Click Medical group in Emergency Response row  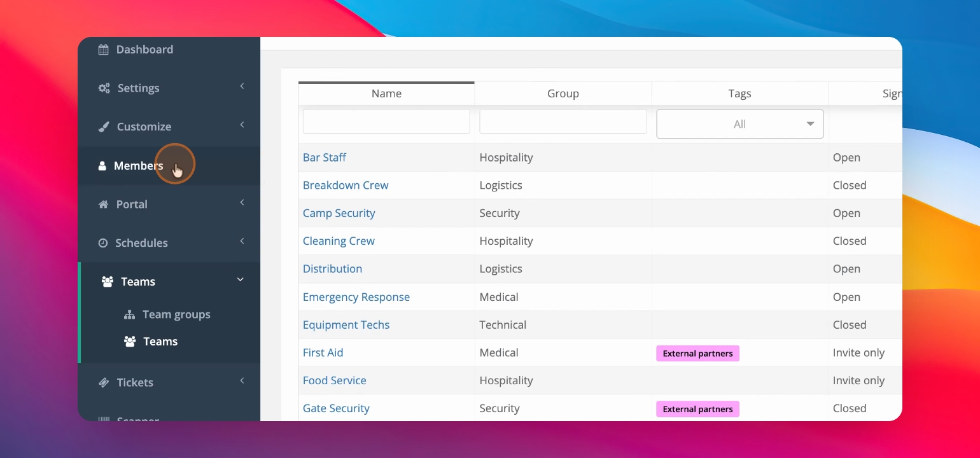[499, 297]
